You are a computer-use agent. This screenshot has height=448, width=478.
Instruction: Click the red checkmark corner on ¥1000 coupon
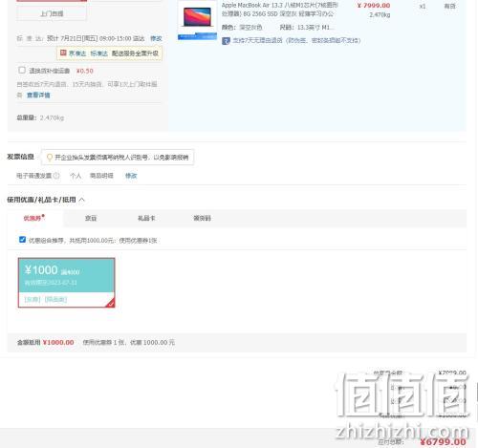[110, 303]
